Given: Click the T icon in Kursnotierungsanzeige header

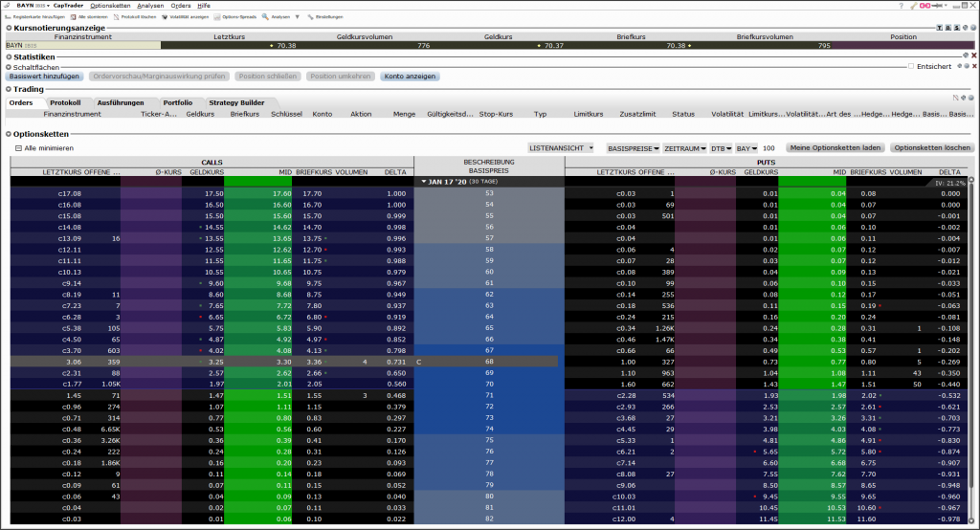Looking at the screenshot, I should (940, 28).
